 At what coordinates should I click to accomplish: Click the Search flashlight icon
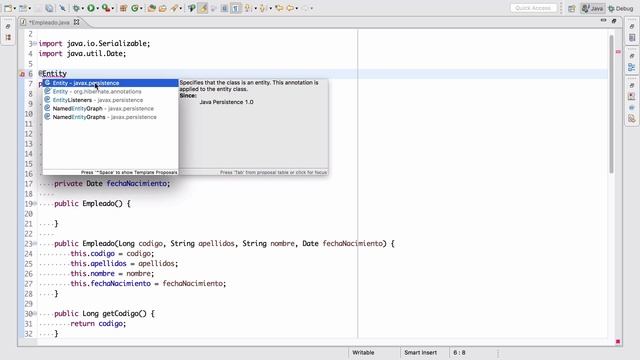click(x=174, y=8)
